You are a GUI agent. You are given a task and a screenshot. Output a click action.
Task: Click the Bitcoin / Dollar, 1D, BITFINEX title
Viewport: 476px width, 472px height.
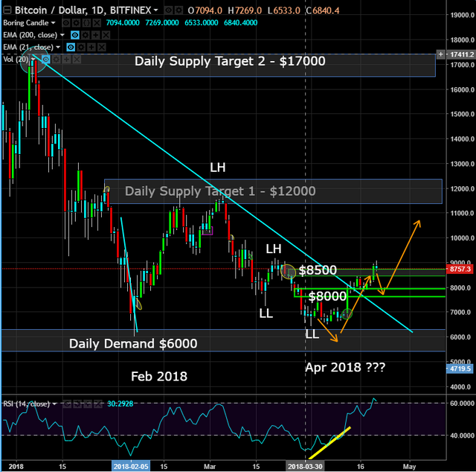pos(83,10)
